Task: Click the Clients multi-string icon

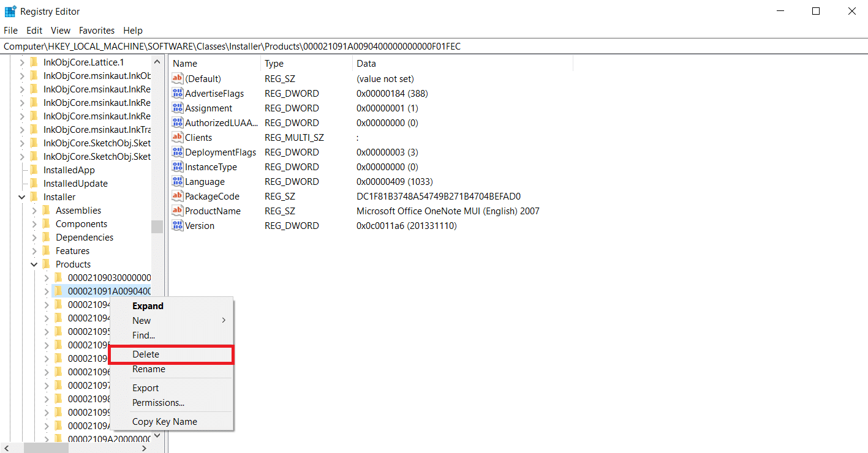Action: coord(178,137)
